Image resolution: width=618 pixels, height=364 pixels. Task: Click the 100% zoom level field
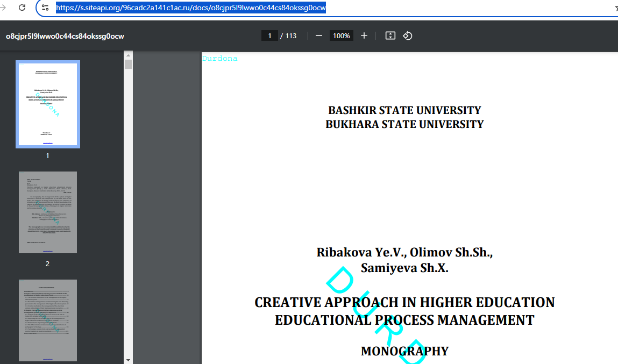tap(342, 36)
